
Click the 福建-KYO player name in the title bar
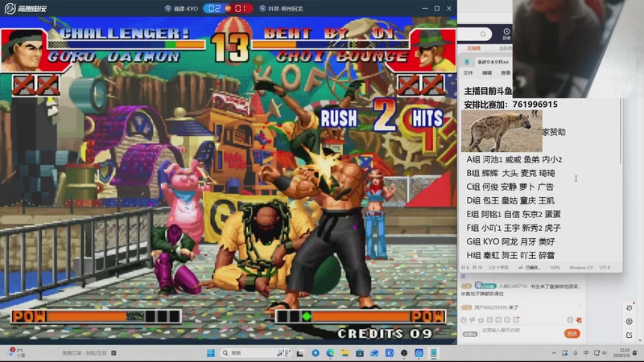click(x=186, y=9)
